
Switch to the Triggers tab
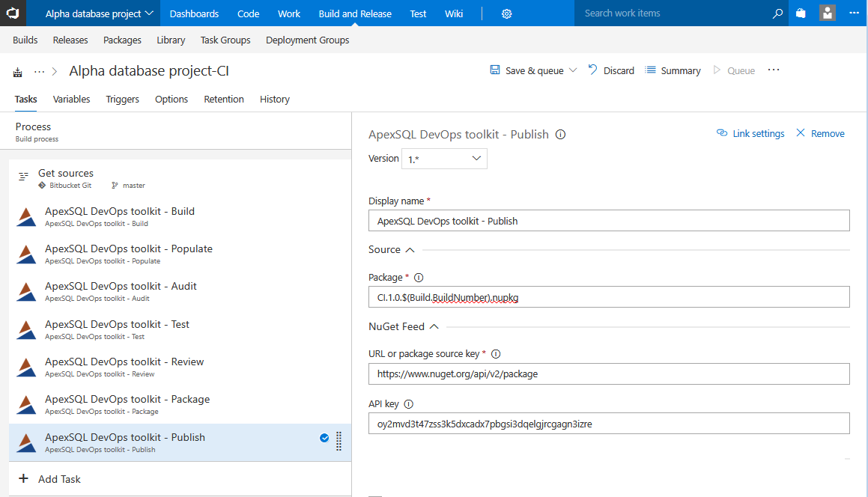coord(122,99)
